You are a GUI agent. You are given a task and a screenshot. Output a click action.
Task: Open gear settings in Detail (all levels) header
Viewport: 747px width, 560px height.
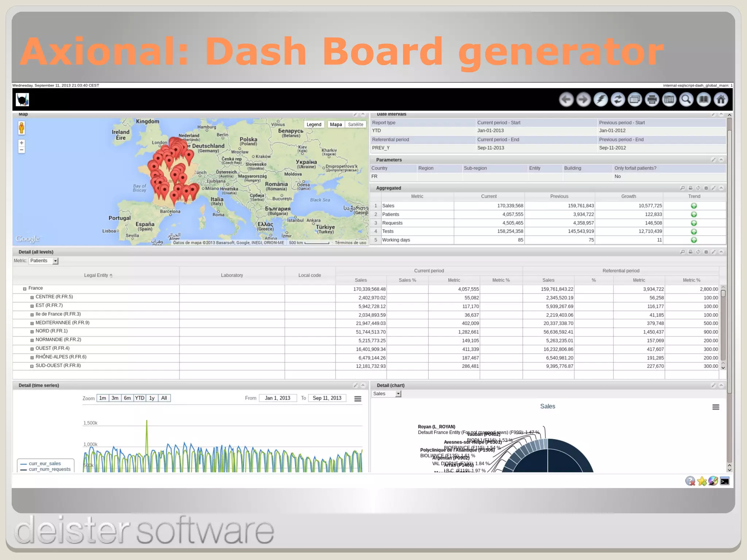click(x=706, y=252)
